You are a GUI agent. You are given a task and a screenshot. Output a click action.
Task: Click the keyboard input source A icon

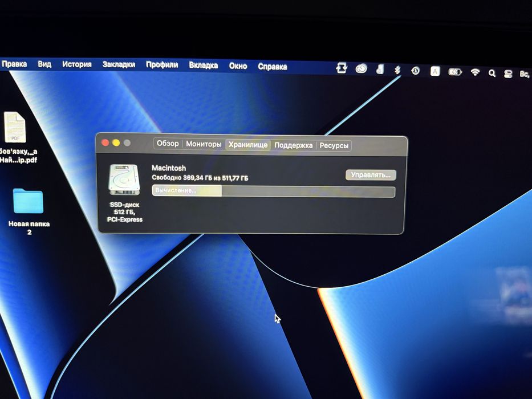pos(435,71)
